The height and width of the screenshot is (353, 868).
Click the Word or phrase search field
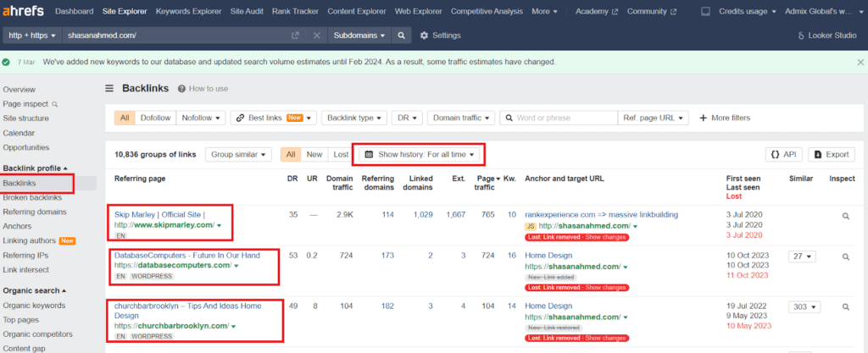[559, 118]
